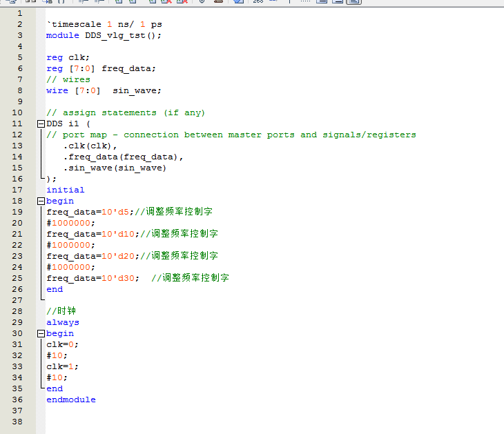Click the '#10;' delay on line 32
Viewport: 504px width, 434px height.
pos(57,355)
